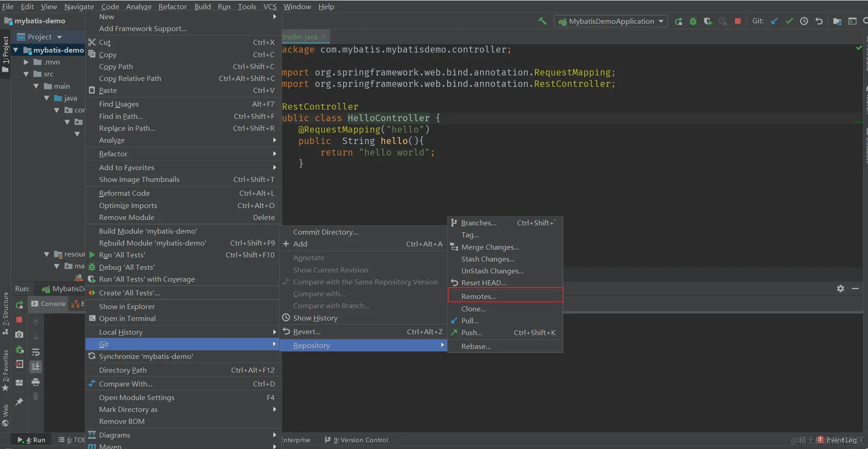
Task: Collapse the mybatis-demo root tree node
Action: click(x=16, y=50)
